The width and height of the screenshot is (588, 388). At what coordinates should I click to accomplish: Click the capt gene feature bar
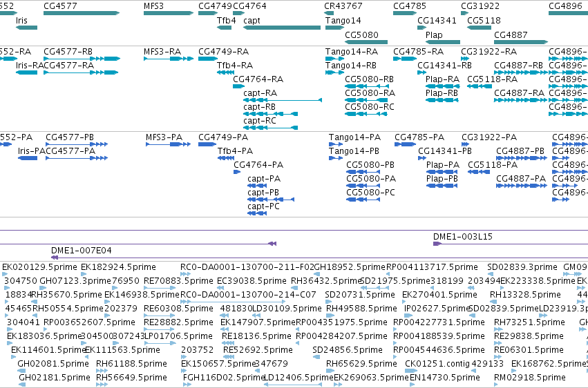click(282, 28)
